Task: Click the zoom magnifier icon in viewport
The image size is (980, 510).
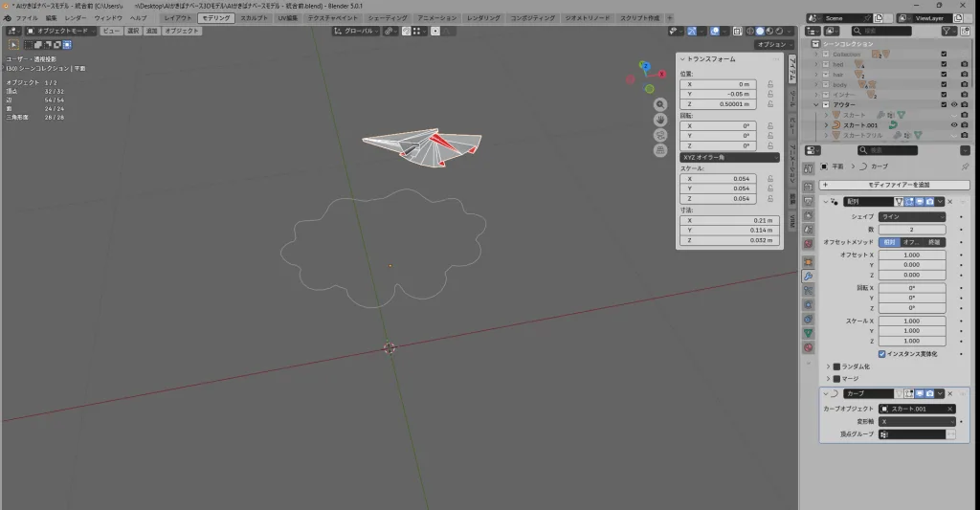Action: [x=660, y=104]
